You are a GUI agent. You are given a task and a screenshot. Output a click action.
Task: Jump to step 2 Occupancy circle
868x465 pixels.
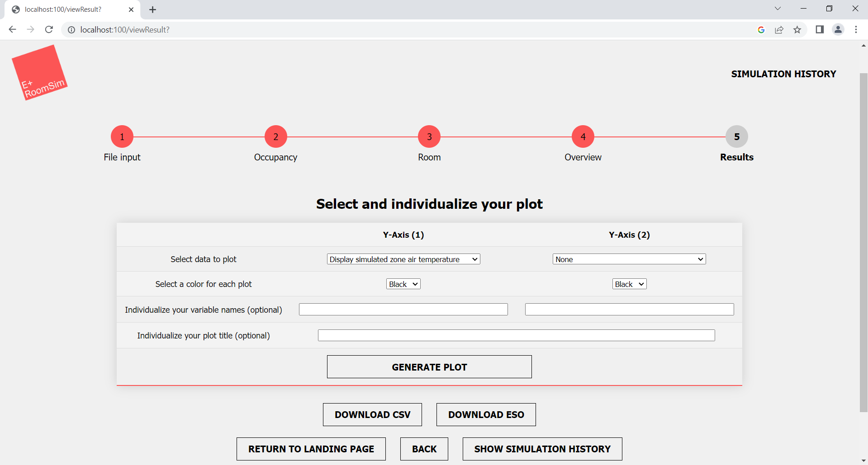pos(275,136)
